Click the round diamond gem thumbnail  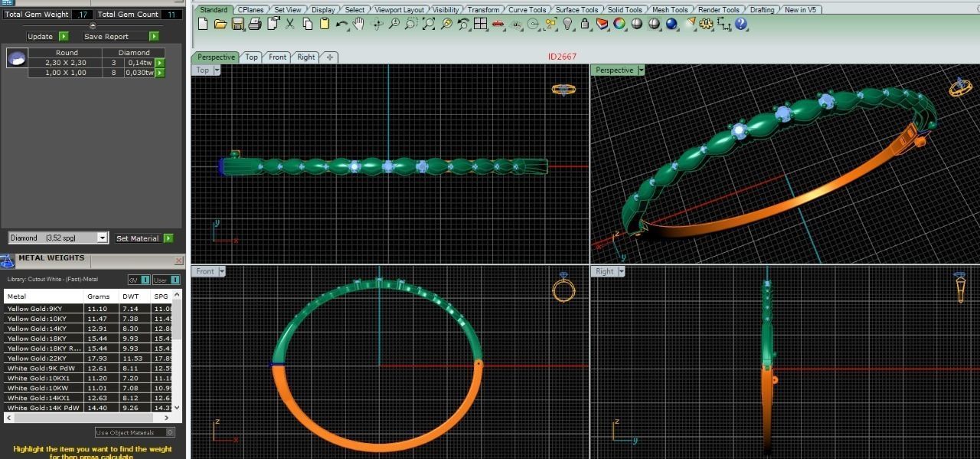pyautogui.click(x=17, y=57)
